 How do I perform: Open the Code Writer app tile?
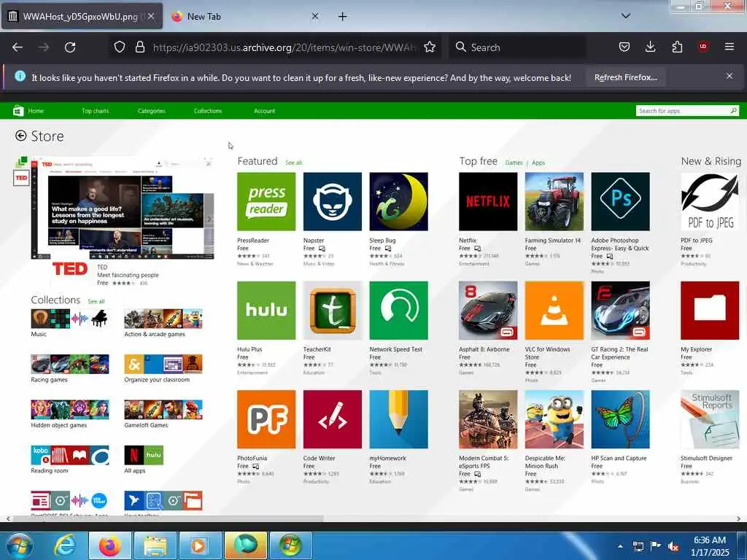[332, 419]
